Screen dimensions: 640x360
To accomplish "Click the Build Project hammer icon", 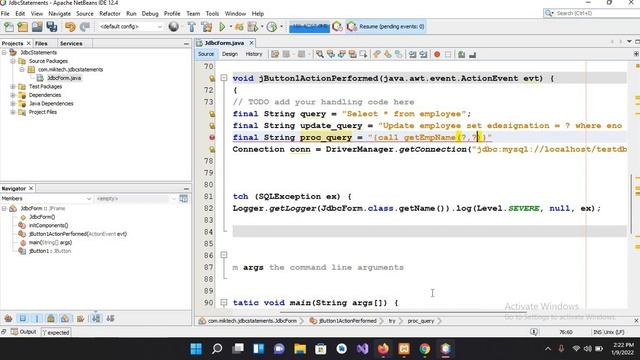I will [x=191, y=27].
